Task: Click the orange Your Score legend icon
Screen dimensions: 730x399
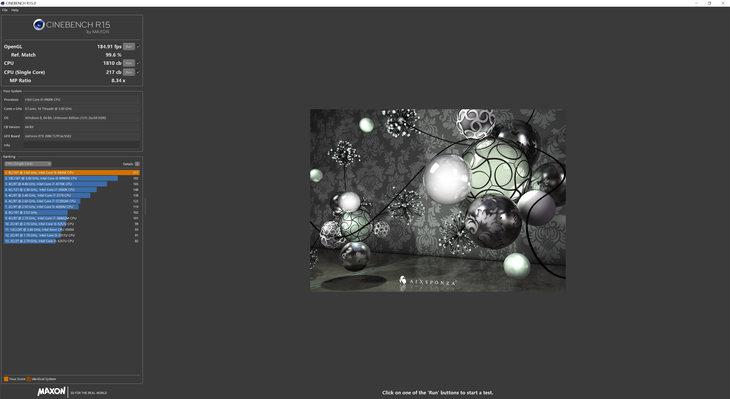Action: pyautogui.click(x=6, y=379)
